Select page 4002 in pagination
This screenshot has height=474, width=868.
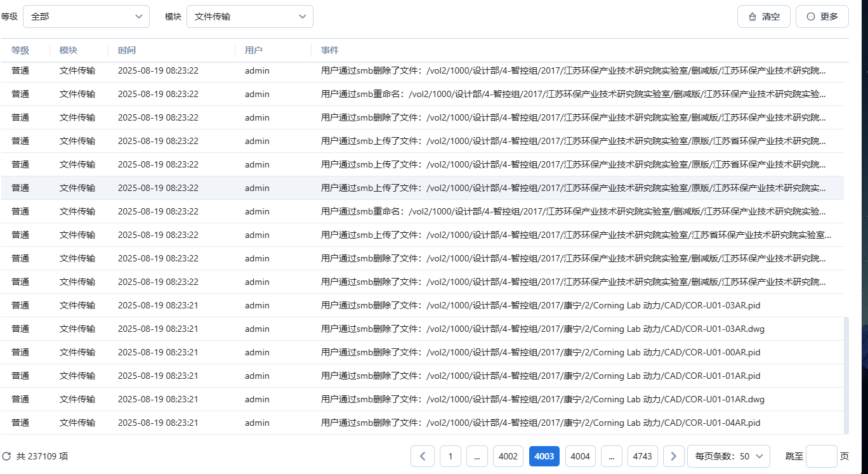tap(508, 456)
